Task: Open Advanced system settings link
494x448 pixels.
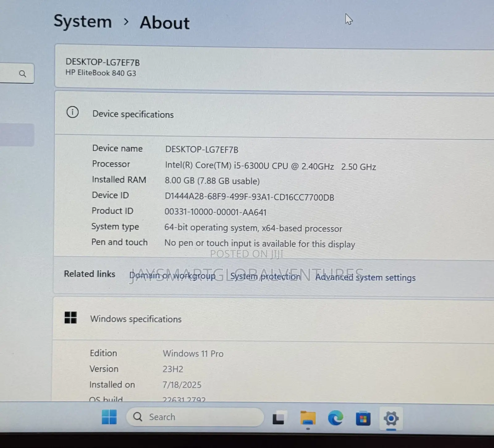Action: point(365,277)
